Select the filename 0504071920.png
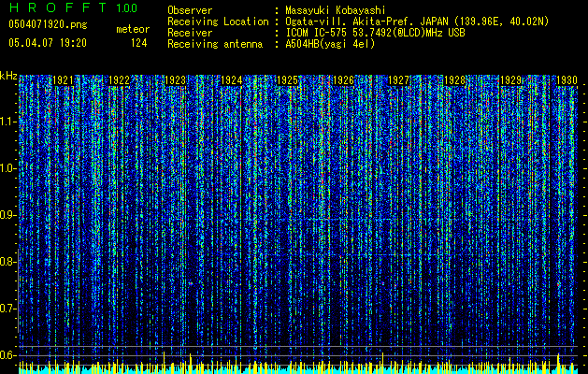The image size is (588, 374). pyautogui.click(x=48, y=24)
